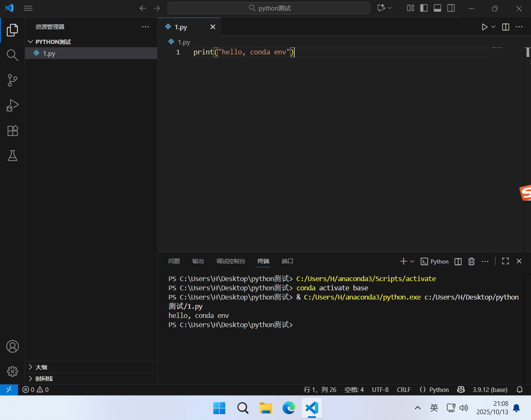Screen dimensions: 531x420
Task: Select 1.py in the file explorer
Action: [91, 53]
